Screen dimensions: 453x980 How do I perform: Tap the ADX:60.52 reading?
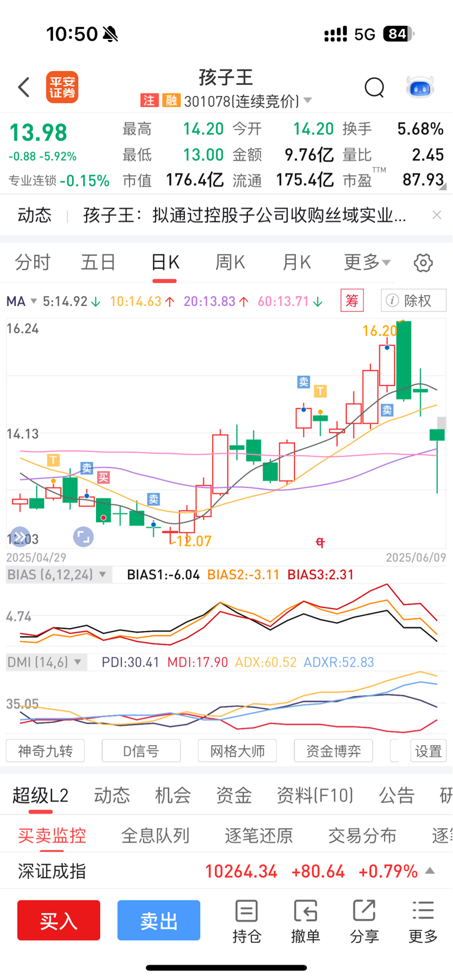266,662
